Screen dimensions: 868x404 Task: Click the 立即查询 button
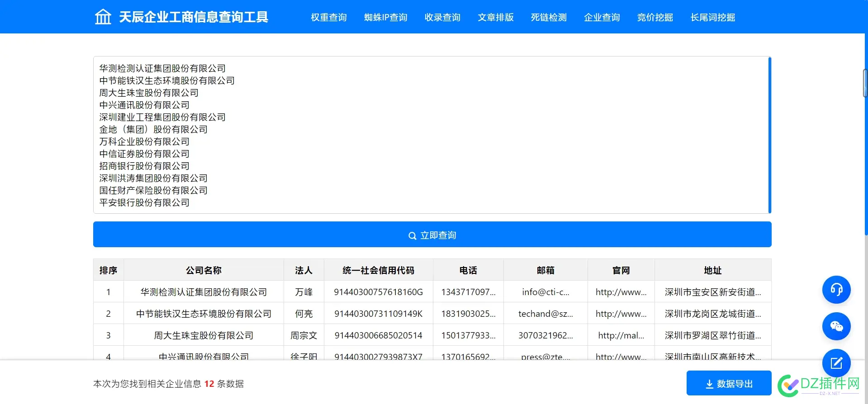click(x=432, y=234)
